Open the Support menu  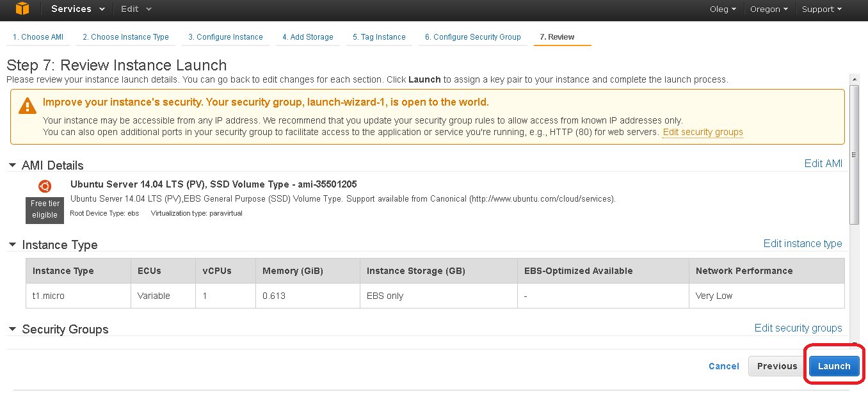[x=822, y=9]
